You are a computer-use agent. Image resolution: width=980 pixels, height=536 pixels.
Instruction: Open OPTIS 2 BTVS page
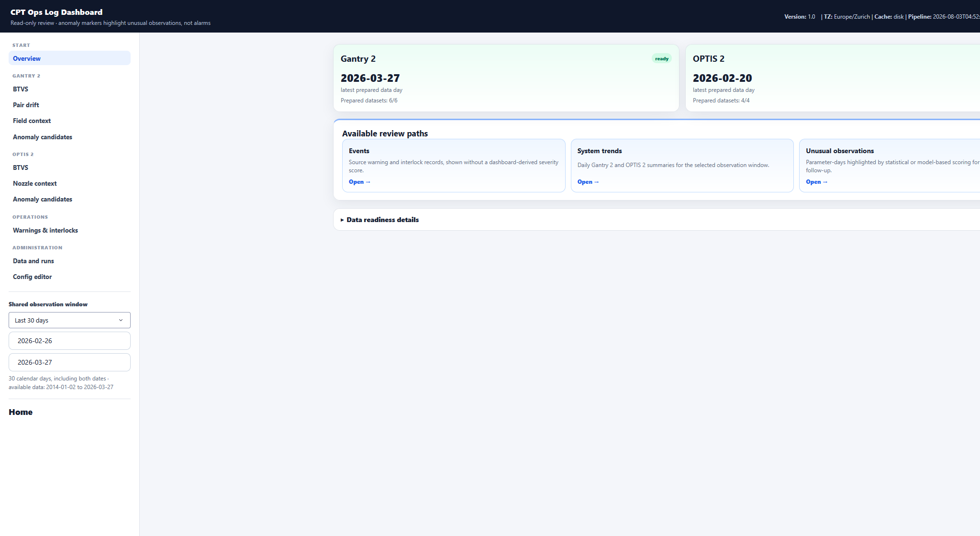tap(69, 167)
